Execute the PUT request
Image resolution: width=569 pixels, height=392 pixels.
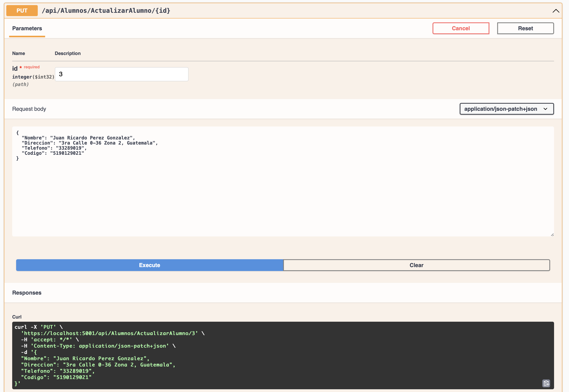click(x=149, y=265)
